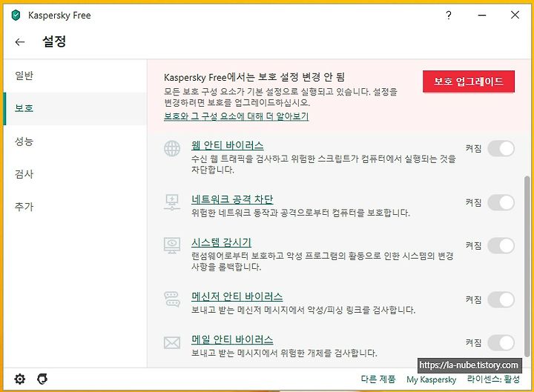Open the 네트워크 공격 차단 link
534x392 pixels.
232,199
